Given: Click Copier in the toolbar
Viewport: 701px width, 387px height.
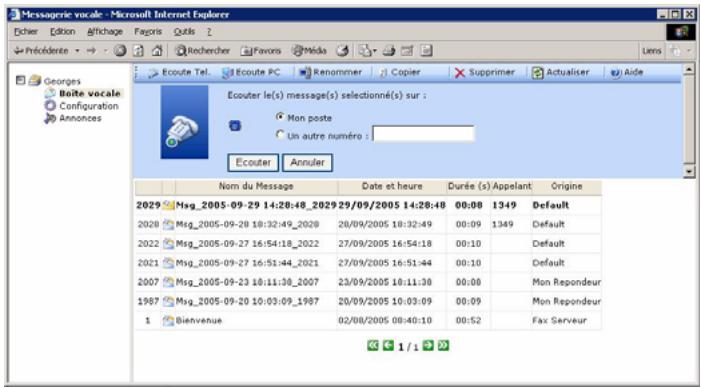Looking at the screenshot, I should pos(400,72).
